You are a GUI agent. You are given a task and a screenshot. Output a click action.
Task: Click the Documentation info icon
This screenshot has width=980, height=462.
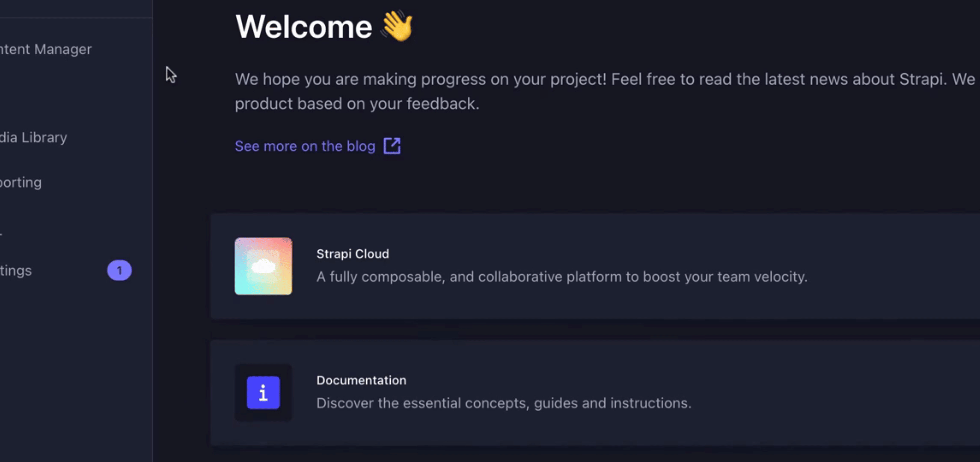[263, 393]
